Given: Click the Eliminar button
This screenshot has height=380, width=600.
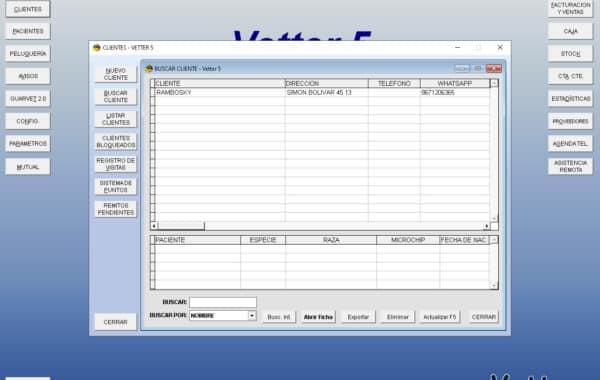Looking at the screenshot, I should tap(398, 317).
